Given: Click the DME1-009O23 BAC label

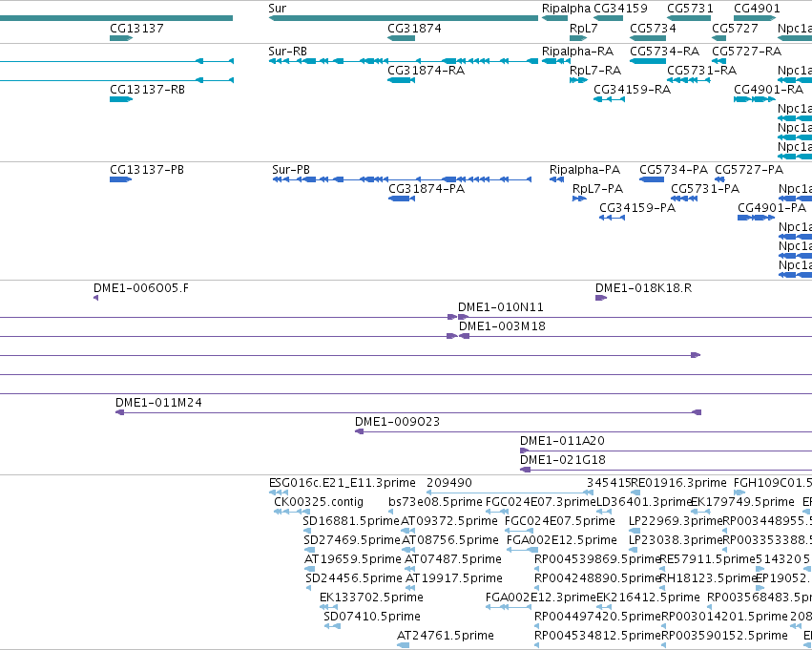Looking at the screenshot, I should coord(397,422).
